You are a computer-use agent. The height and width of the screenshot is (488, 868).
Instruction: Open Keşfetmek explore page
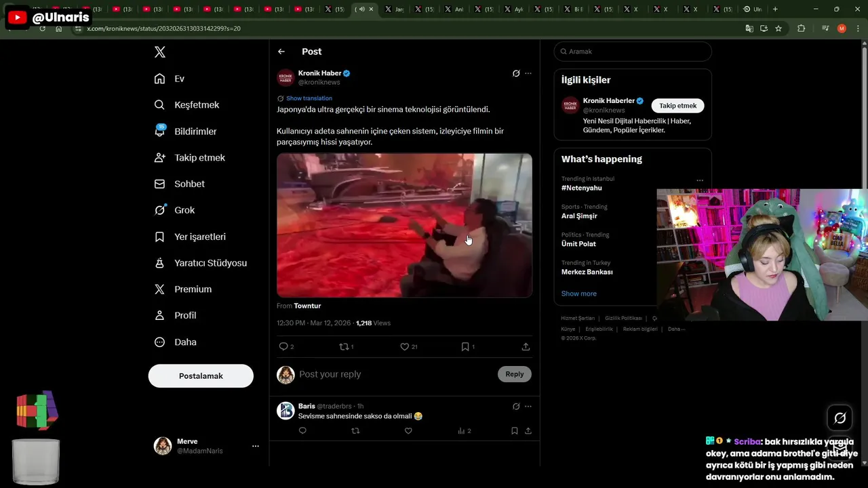tap(186, 105)
